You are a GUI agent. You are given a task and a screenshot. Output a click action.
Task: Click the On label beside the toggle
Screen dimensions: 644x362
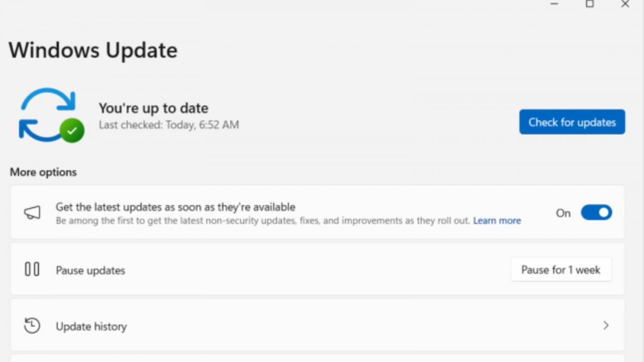563,213
